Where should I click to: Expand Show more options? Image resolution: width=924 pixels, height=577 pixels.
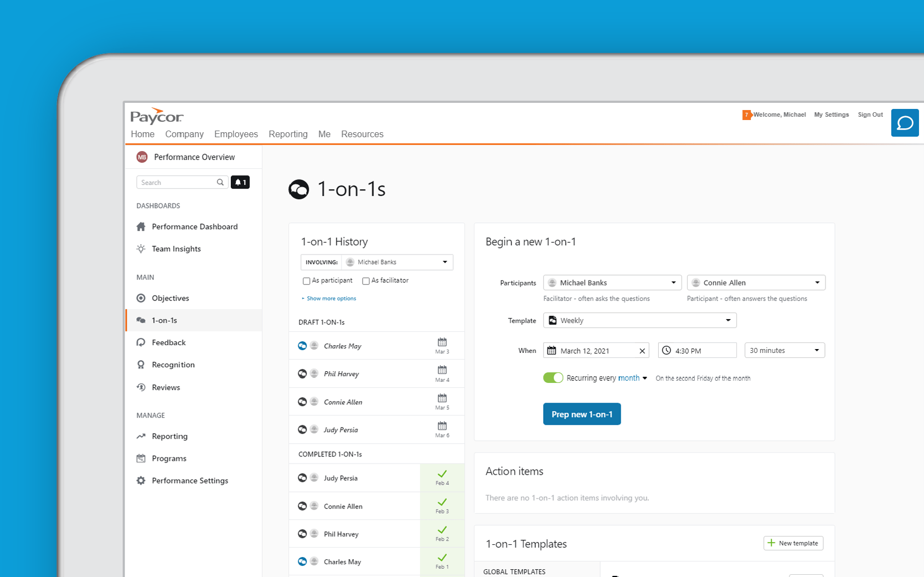point(329,298)
